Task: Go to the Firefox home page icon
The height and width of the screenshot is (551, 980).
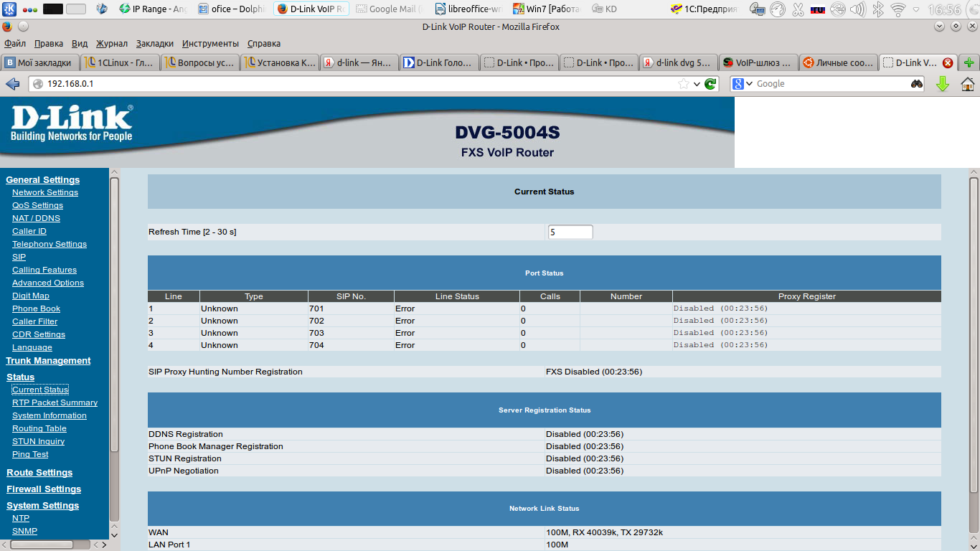Action: tap(968, 84)
